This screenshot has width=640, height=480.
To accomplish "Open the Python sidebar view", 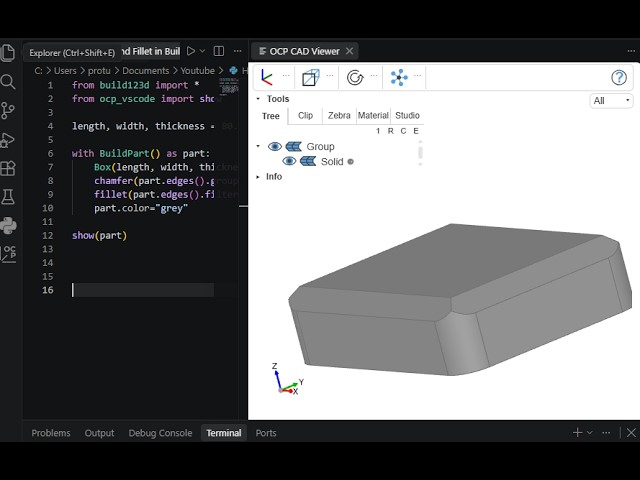I will pos(8,225).
